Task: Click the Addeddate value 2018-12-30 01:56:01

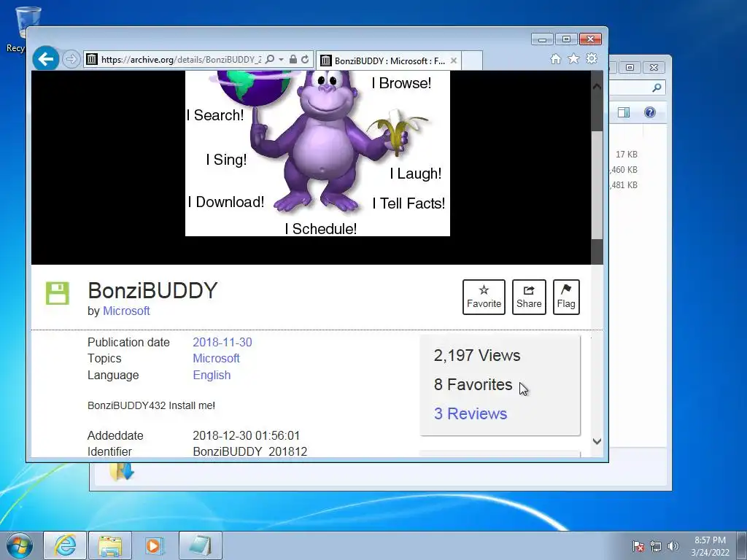Action: click(247, 436)
